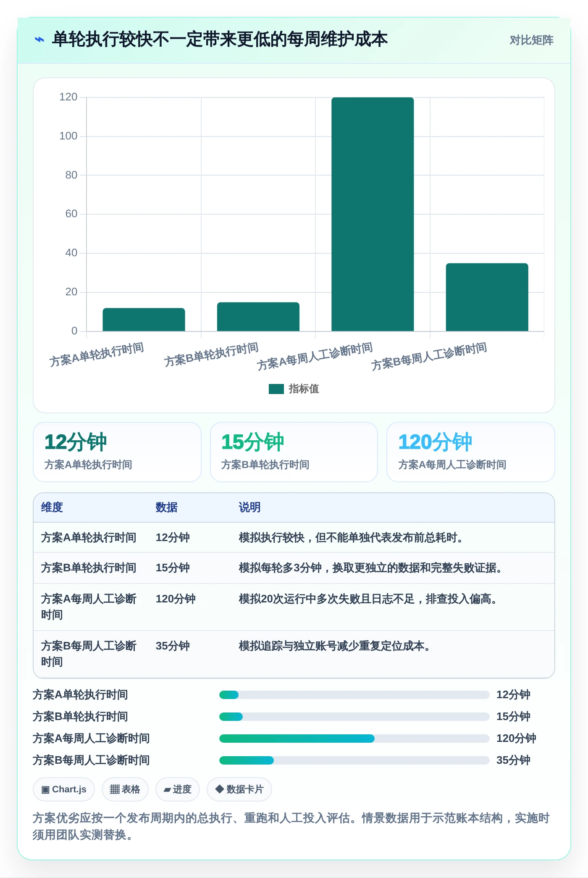Click the grid icon in 表格 chip
The height and width of the screenshot is (878, 588).
(x=115, y=789)
